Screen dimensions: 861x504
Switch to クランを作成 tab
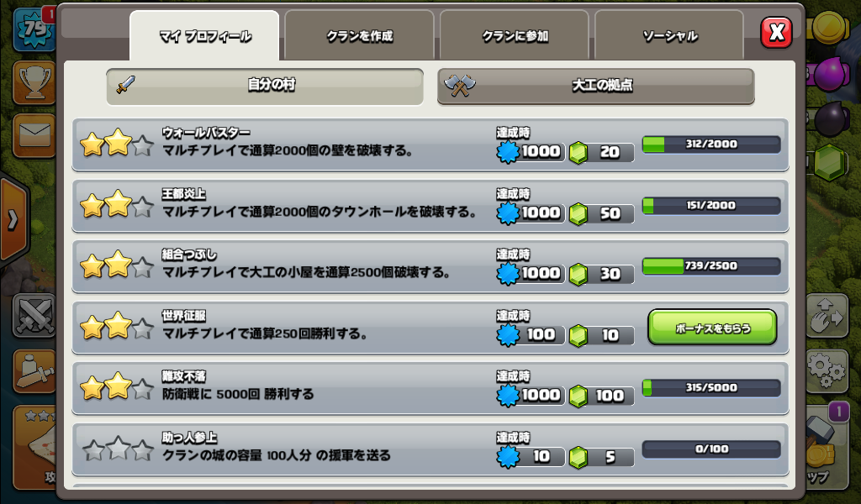[x=360, y=35]
